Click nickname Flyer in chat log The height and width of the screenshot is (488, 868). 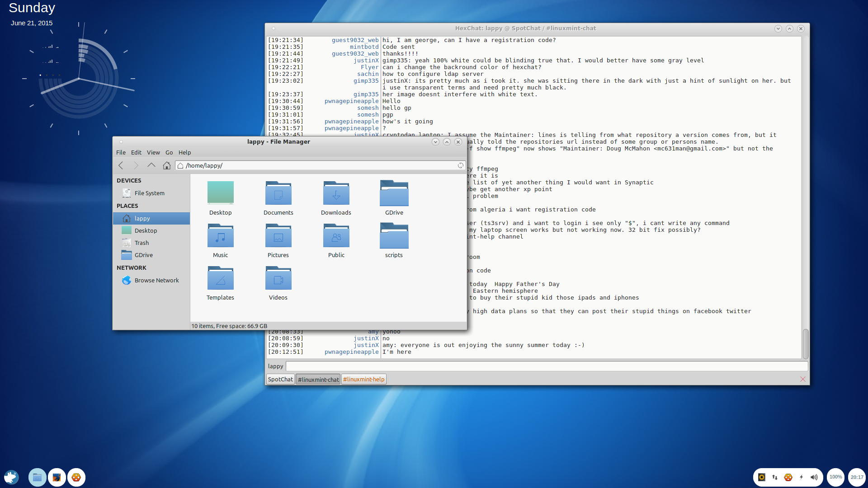(x=369, y=67)
